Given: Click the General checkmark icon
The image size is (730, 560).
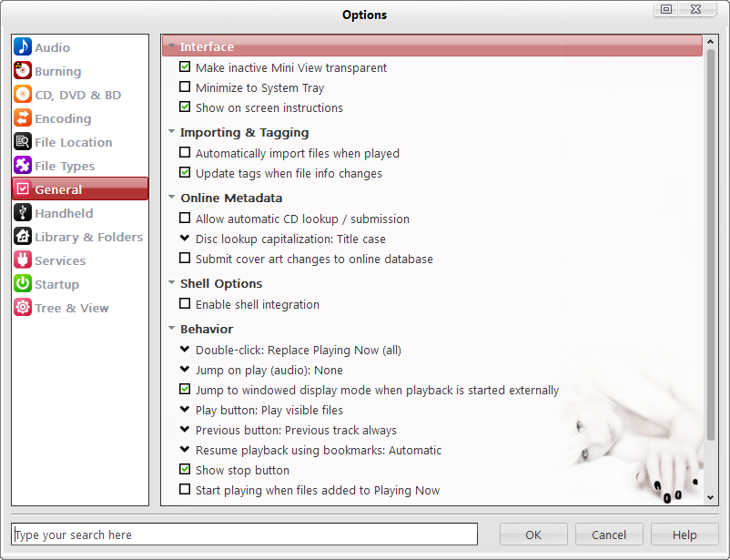Looking at the screenshot, I should tap(23, 188).
